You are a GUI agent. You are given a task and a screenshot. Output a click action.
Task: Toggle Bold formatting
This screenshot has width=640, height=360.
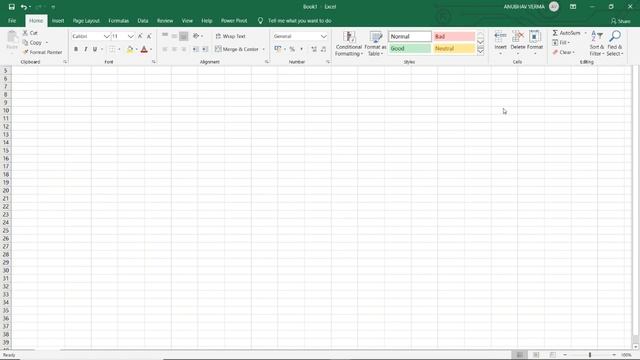76,49
